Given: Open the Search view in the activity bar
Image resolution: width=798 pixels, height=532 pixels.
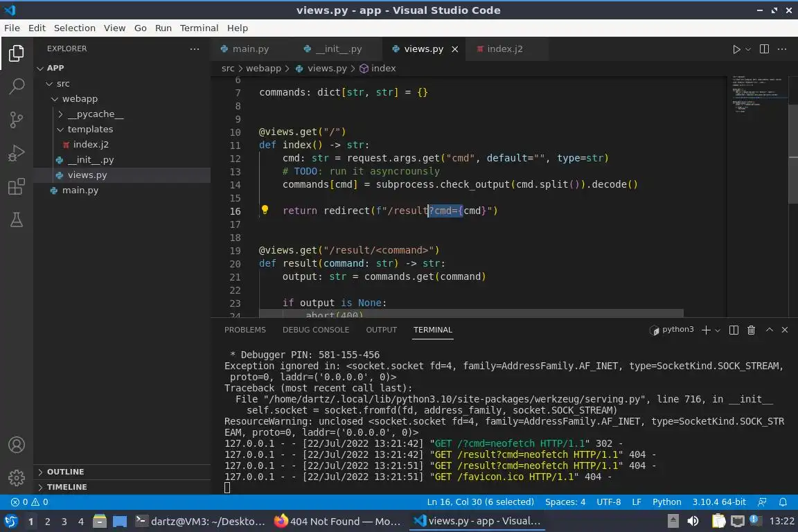Looking at the screenshot, I should [17, 86].
